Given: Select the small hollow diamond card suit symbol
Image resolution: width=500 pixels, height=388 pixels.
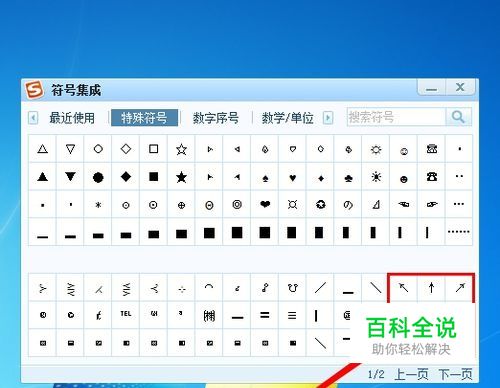Looking at the screenshot, I should pyautogui.click(x=321, y=149).
